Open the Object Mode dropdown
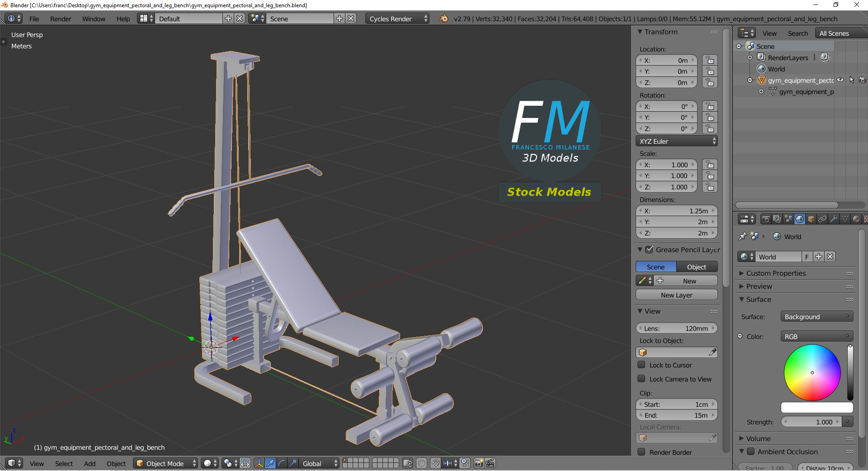The width and height of the screenshot is (868, 471). point(165,463)
